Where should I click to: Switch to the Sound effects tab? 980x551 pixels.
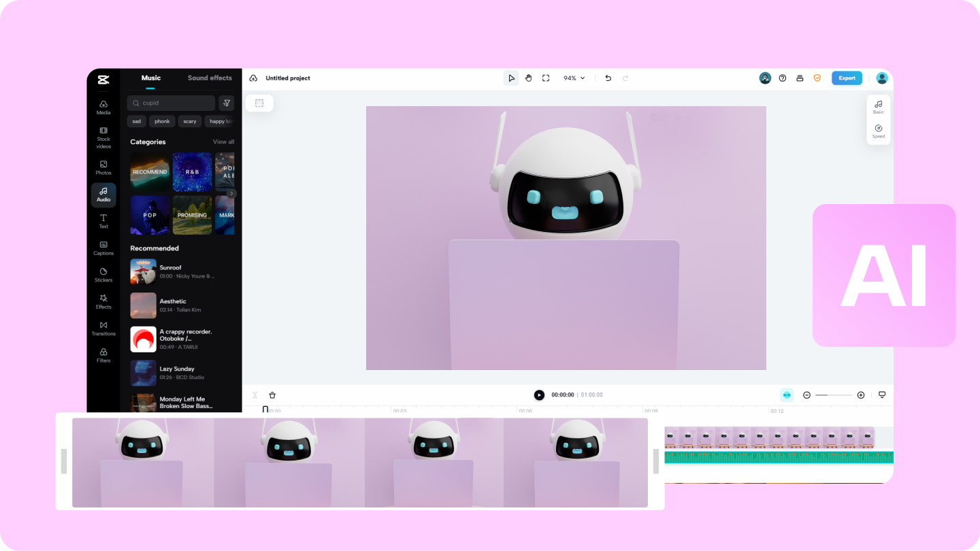pos(210,78)
